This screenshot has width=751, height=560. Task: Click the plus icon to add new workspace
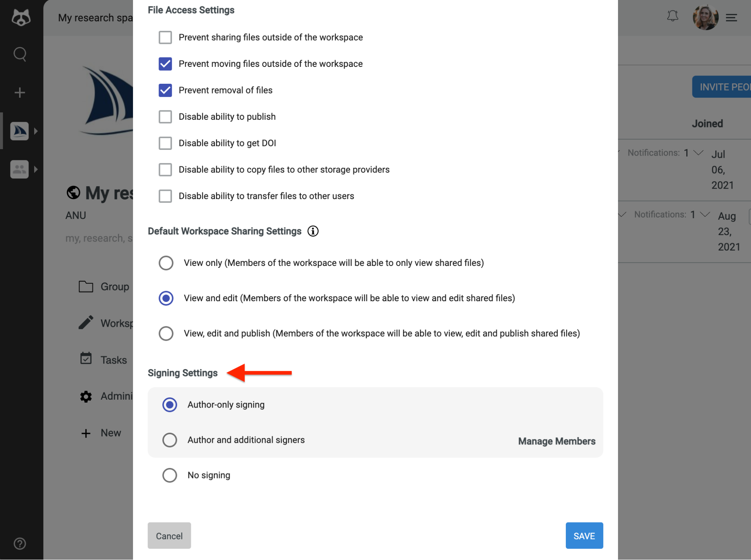(x=19, y=92)
